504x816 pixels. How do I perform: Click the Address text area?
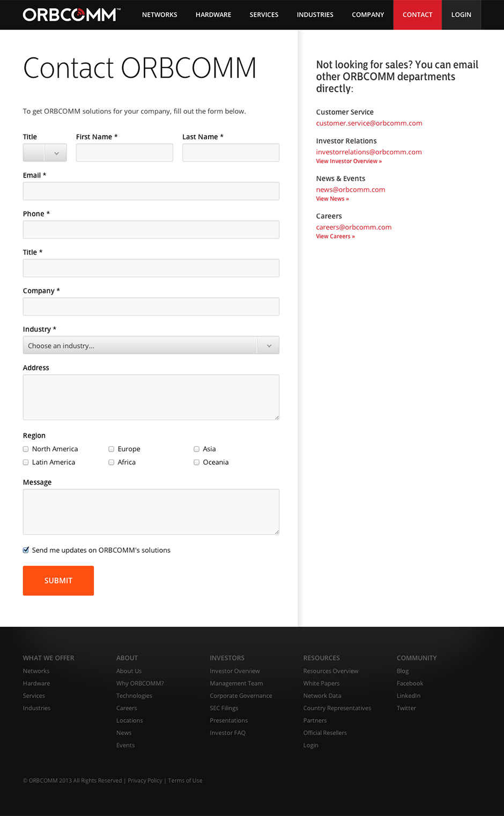click(151, 398)
